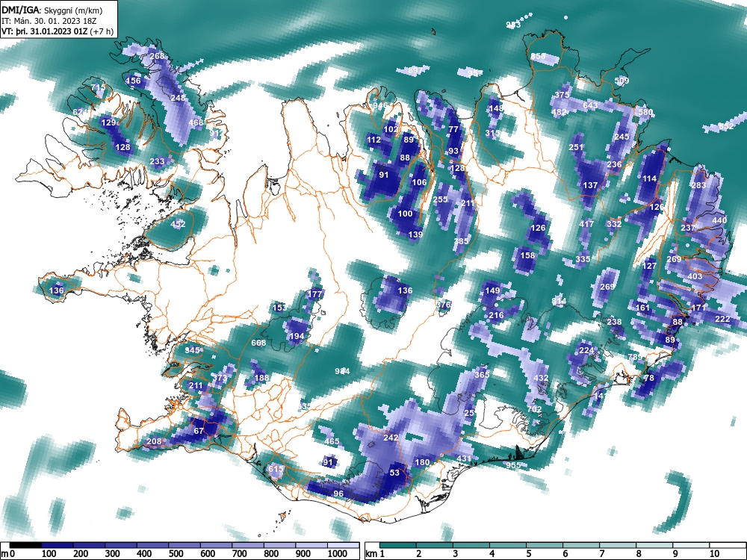747x560 pixels.
Task: Click the '10' label on kilometer legend
Action: pos(713,554)
